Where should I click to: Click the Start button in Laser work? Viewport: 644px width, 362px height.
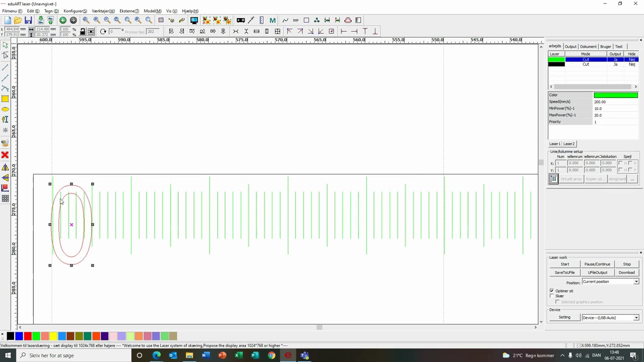click(x=565, y=264)
